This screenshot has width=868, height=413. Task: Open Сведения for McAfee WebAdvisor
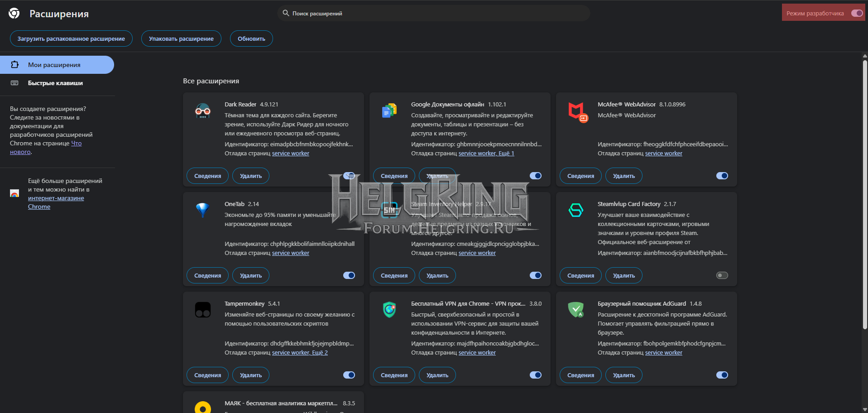tap(581, 176)
